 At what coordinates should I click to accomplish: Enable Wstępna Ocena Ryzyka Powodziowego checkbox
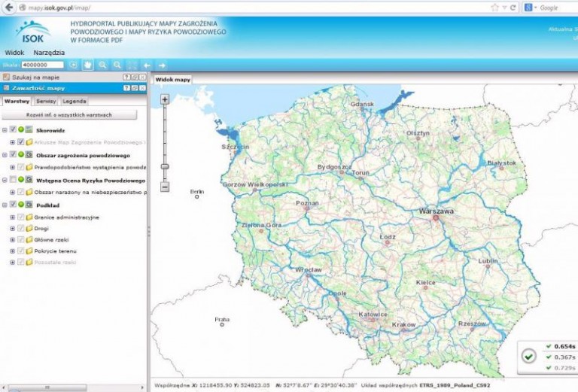[x=13, y=180]
